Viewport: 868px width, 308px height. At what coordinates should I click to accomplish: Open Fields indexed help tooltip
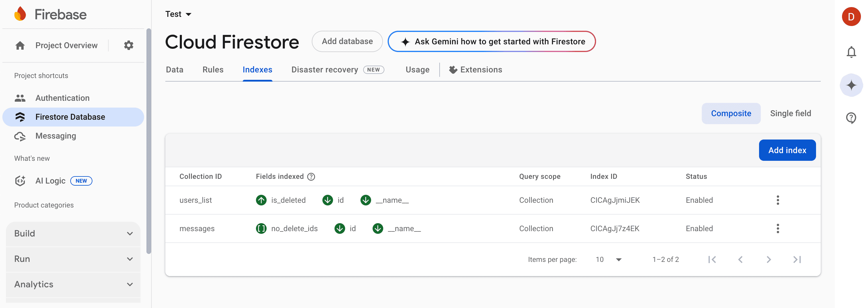[x=311, y=176]
